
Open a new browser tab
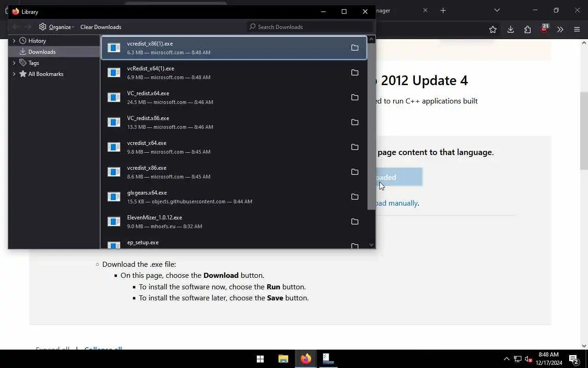click(x=443, y=10)
